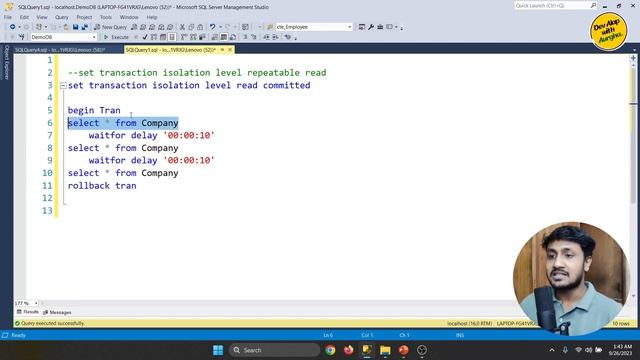
Task: Click the taskbar Search box
Action: pyautogui.click(x=274, y=350)
